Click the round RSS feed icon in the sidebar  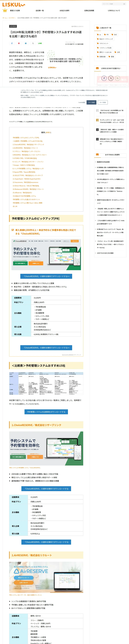pyautogui.click(x=117, y=78)
